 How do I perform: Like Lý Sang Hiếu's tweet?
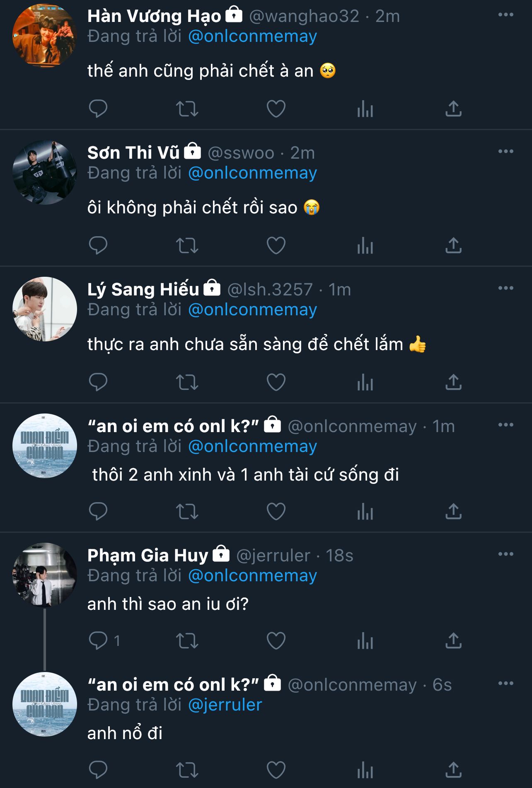point(276,382)
